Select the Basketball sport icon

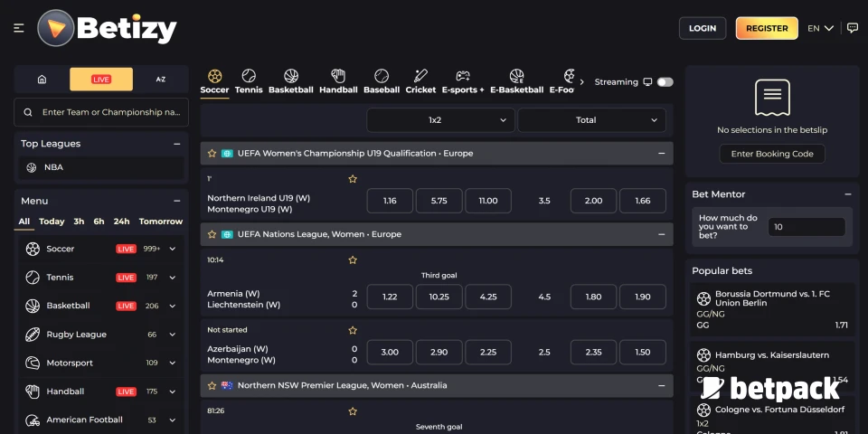tap(291, 76)
